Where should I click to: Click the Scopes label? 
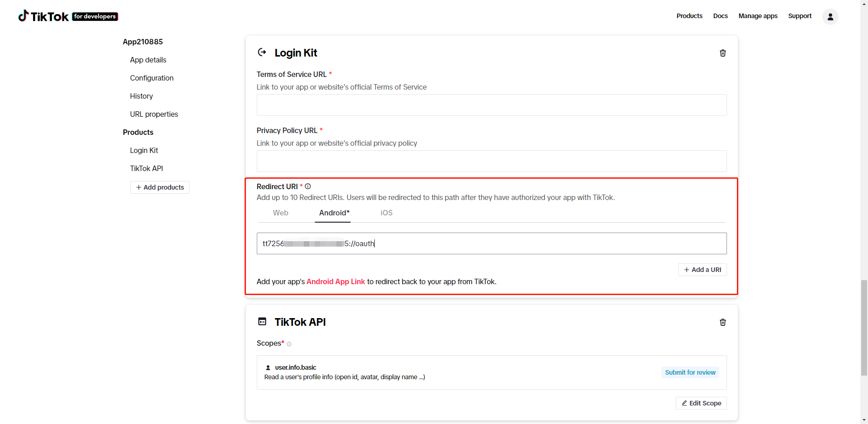[x=269, y=343]
